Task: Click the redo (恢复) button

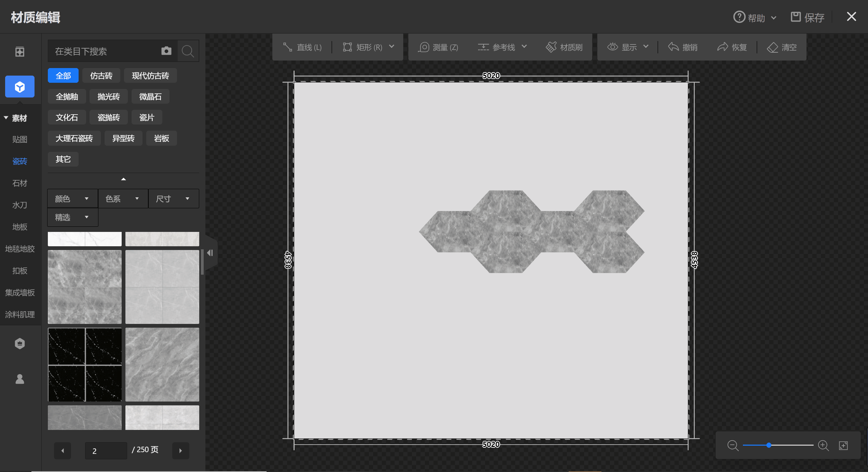Action: [x=732, y=47]
